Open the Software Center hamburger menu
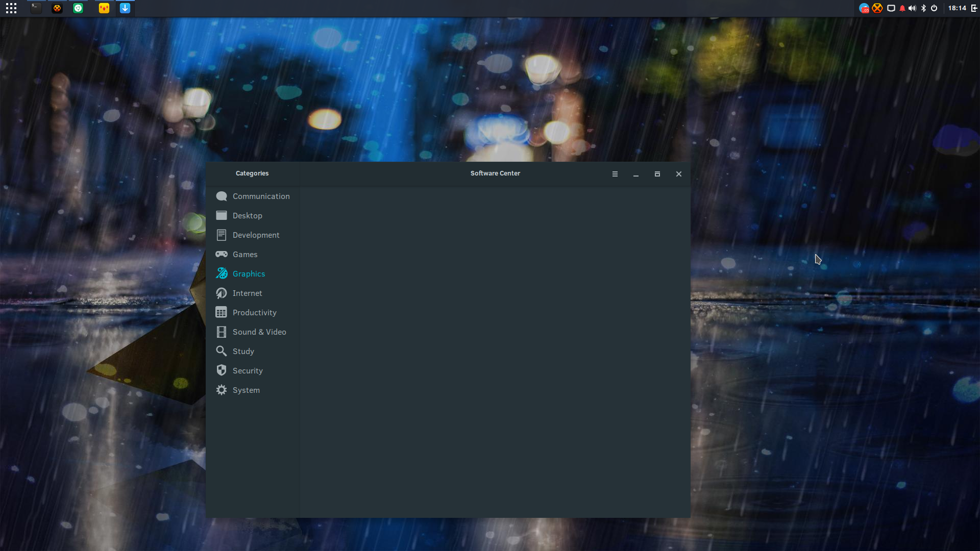 [615, 174]
